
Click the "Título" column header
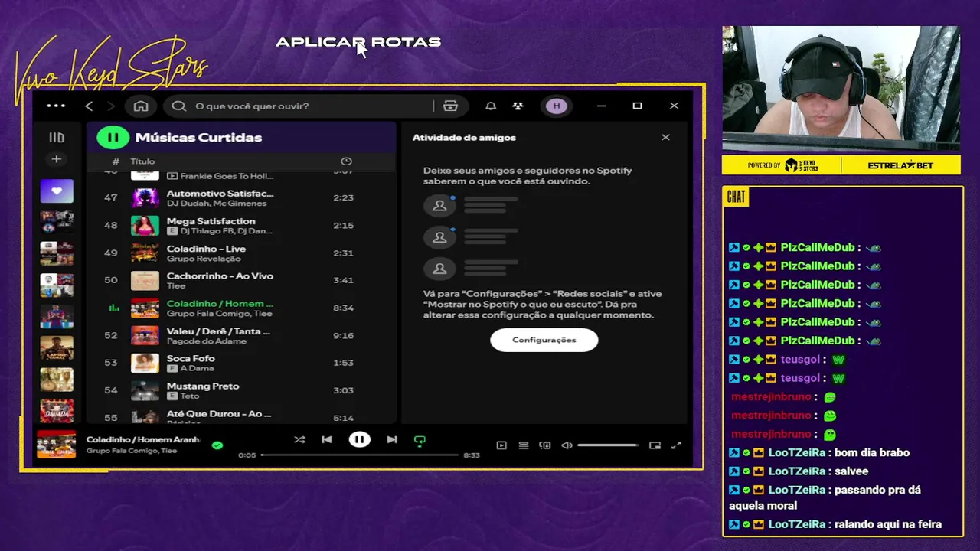pos(142,161)
